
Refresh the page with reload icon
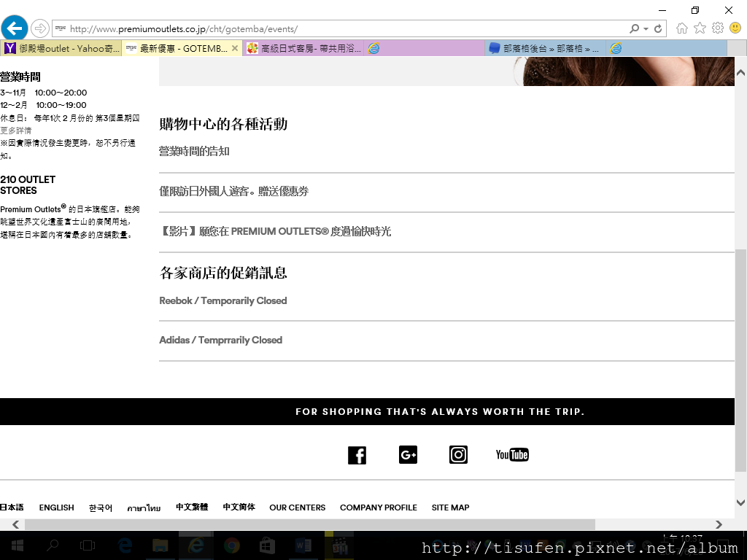point(658,28)
